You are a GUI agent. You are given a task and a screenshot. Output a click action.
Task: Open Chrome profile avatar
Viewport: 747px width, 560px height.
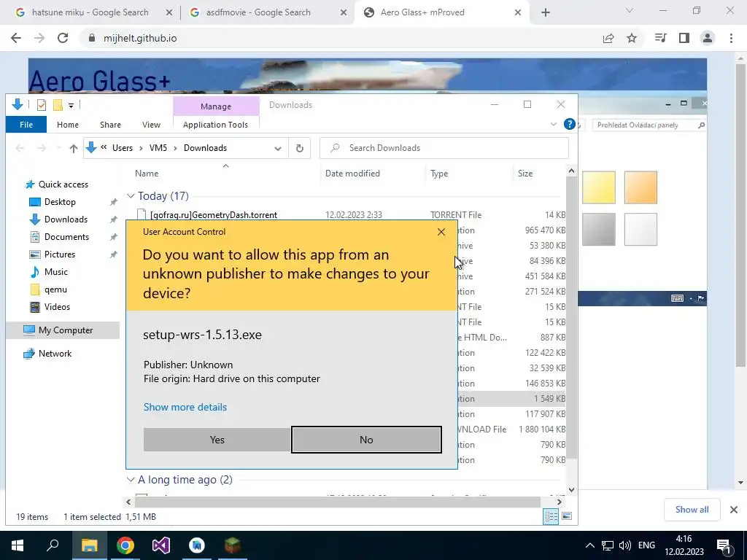(x=708, y=38)
